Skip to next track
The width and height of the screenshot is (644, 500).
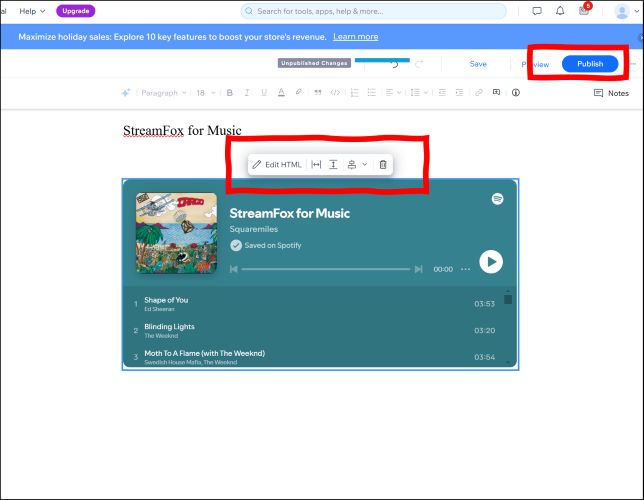pos(419,269)
